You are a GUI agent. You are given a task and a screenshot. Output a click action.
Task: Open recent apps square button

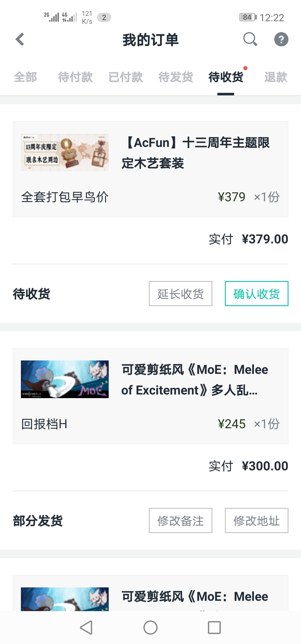(x=214, y=628)
